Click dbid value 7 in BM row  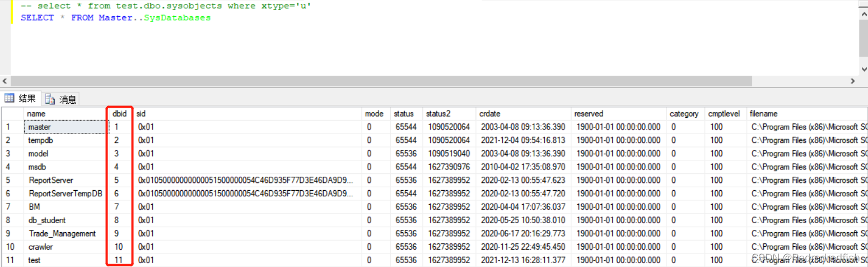pyautogui.click(x=120, y=207)
